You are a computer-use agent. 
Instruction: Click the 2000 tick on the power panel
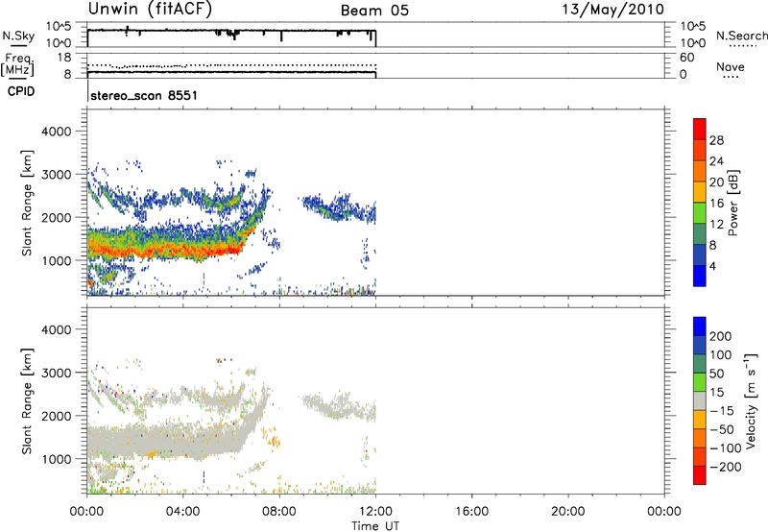click(57, 217)
